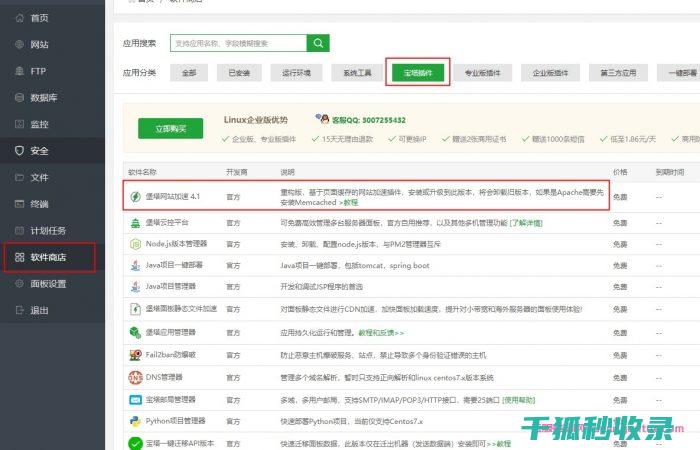Click the 堡塔网站加速 4.1 plugin name
Screen dimensions: 700x450
pyautogui.click(x=173, y=196)
